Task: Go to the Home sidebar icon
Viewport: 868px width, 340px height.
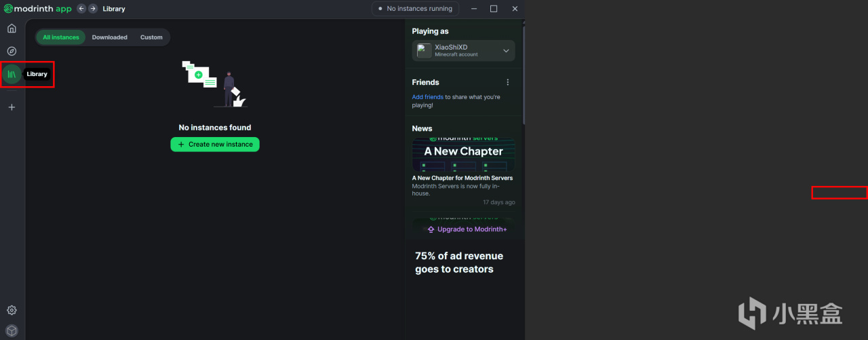Action: [12, 29]
